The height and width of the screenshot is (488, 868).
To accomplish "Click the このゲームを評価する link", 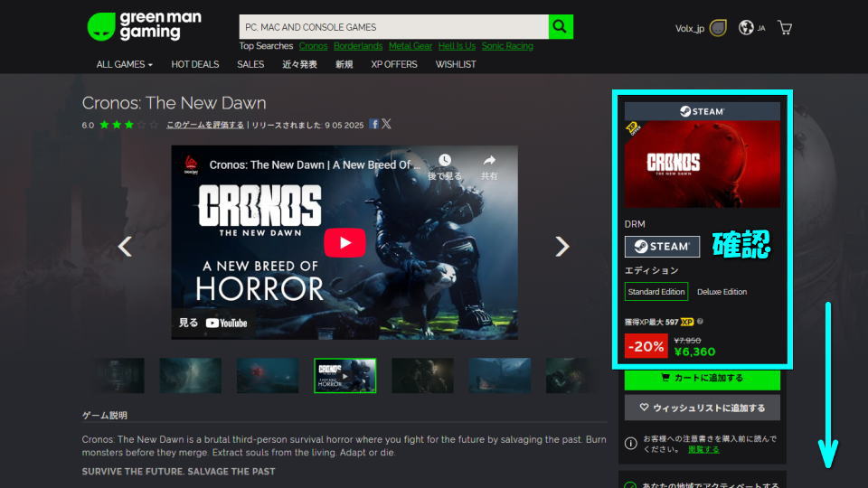I will pos(205,125).
